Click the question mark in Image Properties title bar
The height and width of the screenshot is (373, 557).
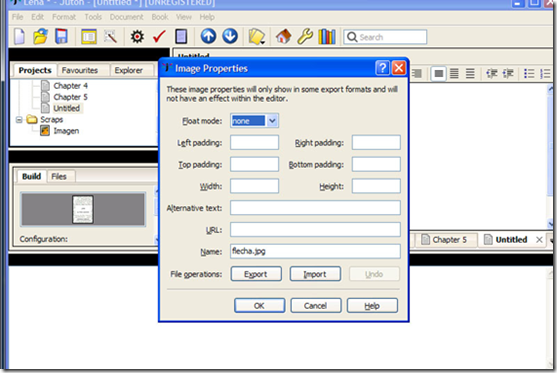(x=383, y=68)
